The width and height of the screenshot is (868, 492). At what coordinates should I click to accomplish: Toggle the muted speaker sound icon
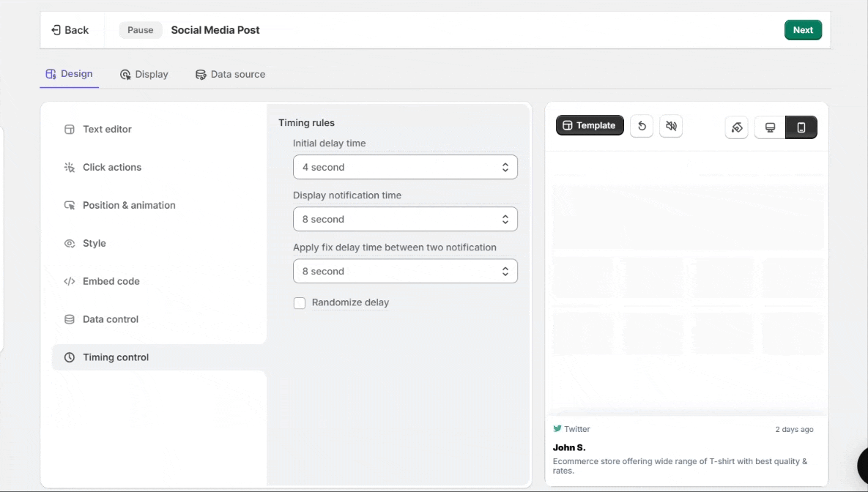coord(671,126)
